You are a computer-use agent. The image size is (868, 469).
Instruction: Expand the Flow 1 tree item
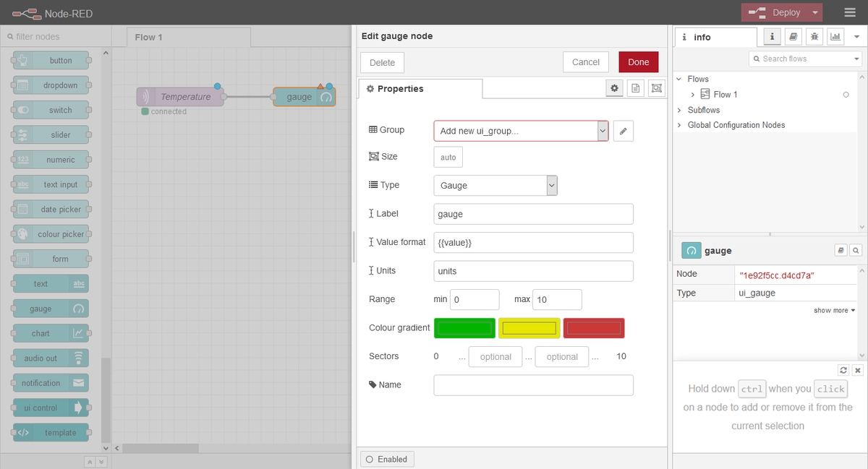pos(693,95)
